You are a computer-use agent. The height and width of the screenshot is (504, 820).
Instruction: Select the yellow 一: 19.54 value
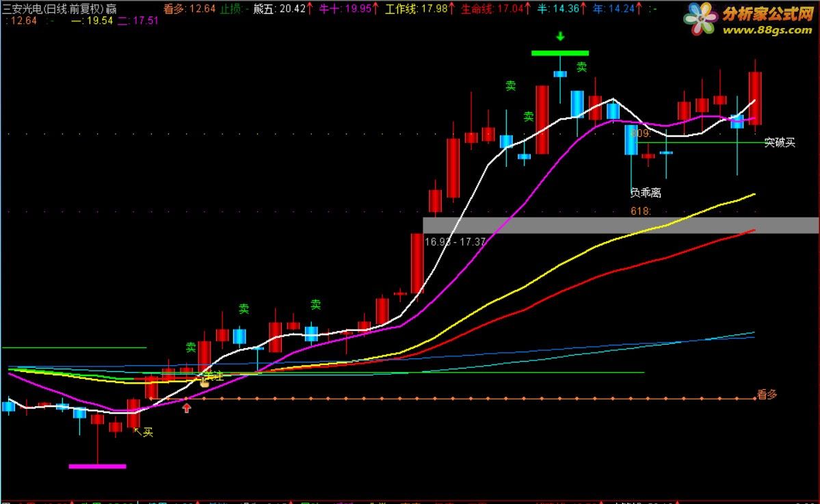[x=92, y=21]
